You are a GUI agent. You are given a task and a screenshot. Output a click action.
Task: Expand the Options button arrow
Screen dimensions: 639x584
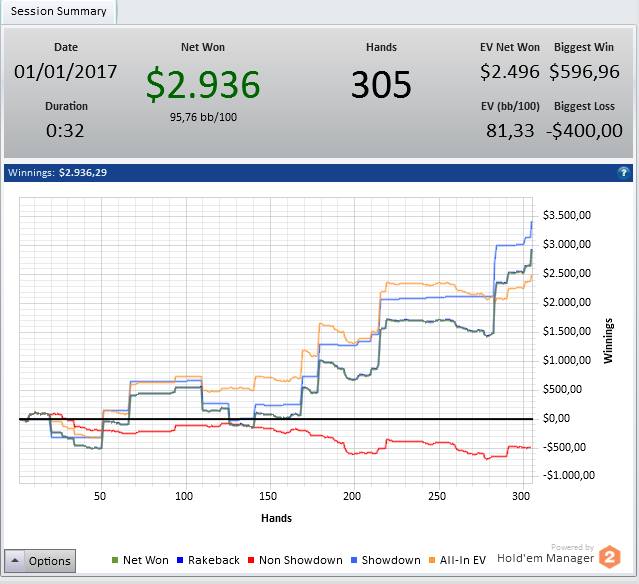(x=16, y=561)
